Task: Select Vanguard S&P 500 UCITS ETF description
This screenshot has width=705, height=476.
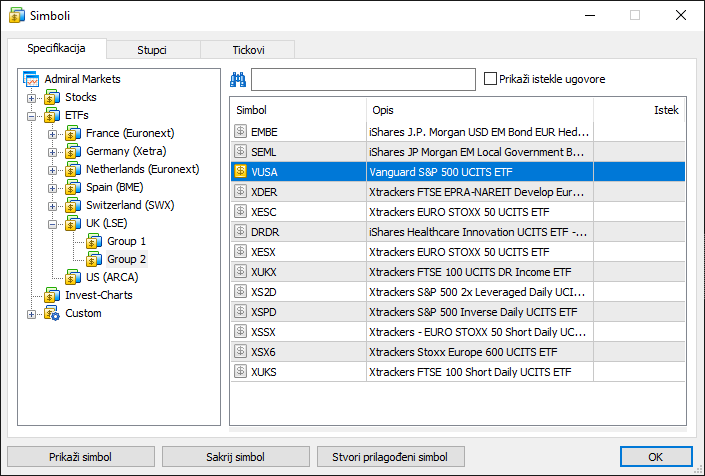Action: [441, 172]
